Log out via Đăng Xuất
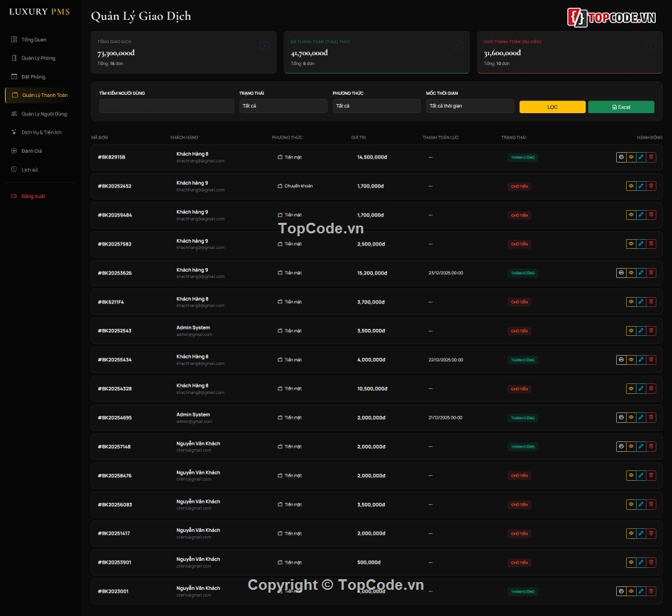 click(33, 196)
